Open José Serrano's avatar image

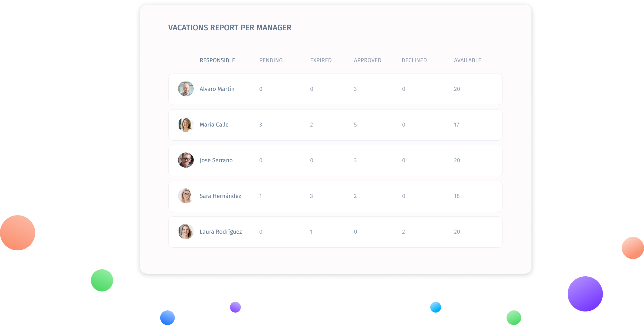pyautogui.click(x=186, y=160)
